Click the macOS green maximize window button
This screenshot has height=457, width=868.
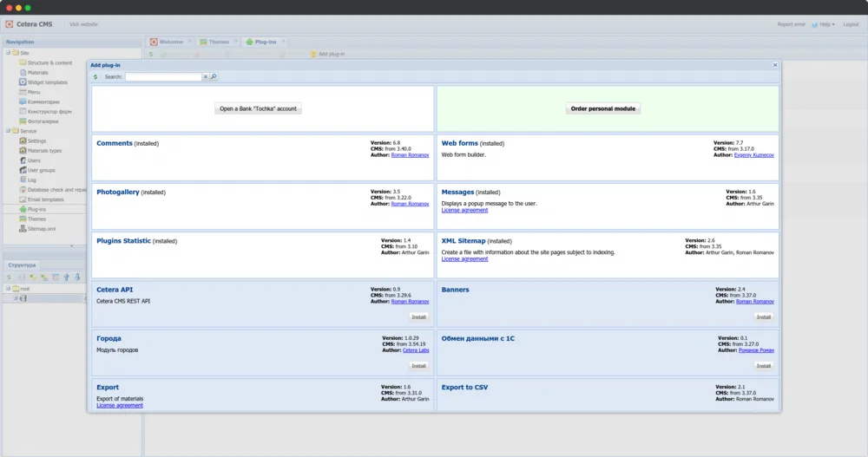pyautogui.click(x=28, y=8)
